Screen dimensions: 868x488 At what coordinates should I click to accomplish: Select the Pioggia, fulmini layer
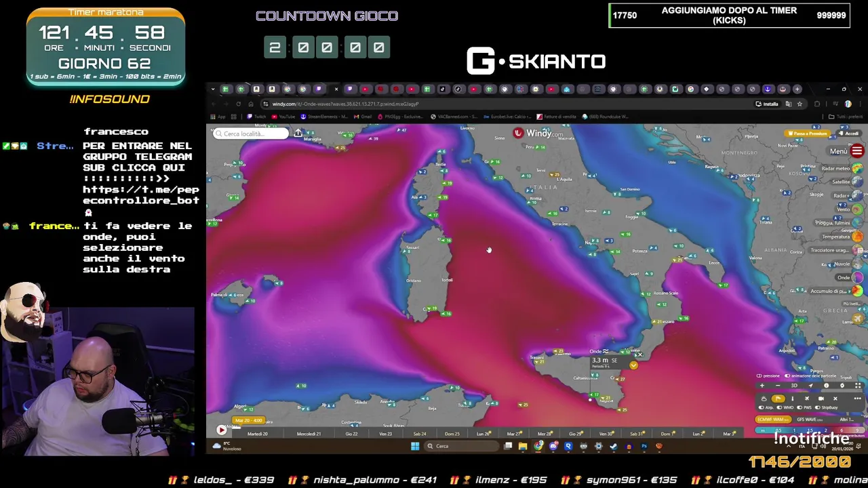[x=857, y=223]
